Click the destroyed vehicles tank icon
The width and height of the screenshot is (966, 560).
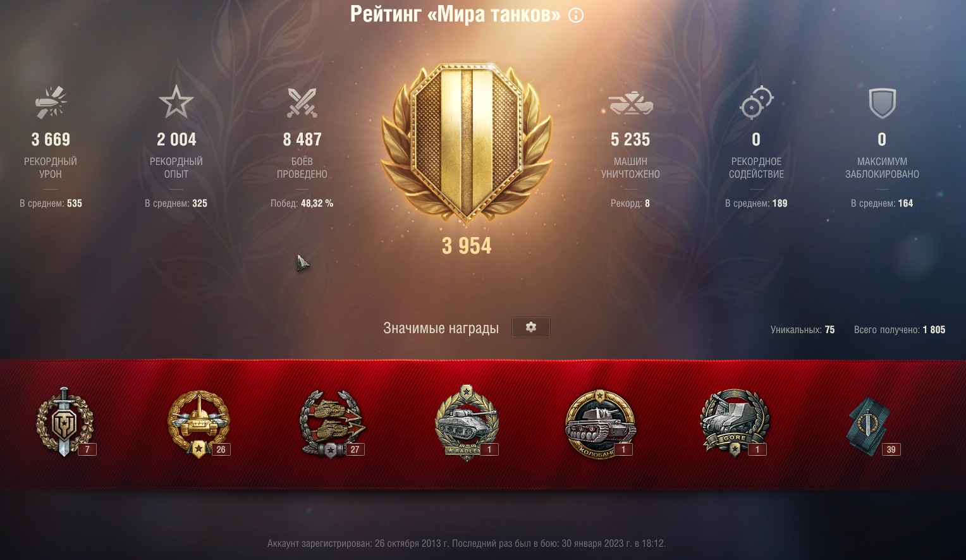click(630, 104)
